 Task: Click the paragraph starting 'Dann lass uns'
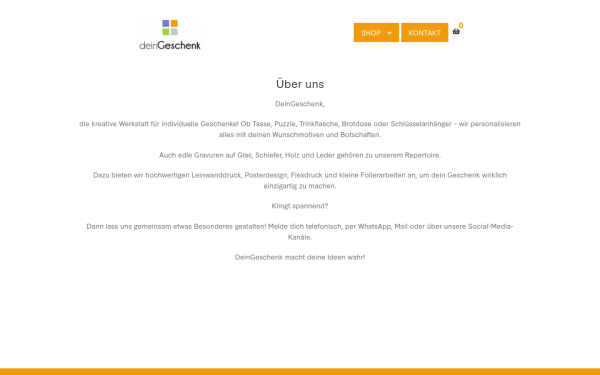300,232
